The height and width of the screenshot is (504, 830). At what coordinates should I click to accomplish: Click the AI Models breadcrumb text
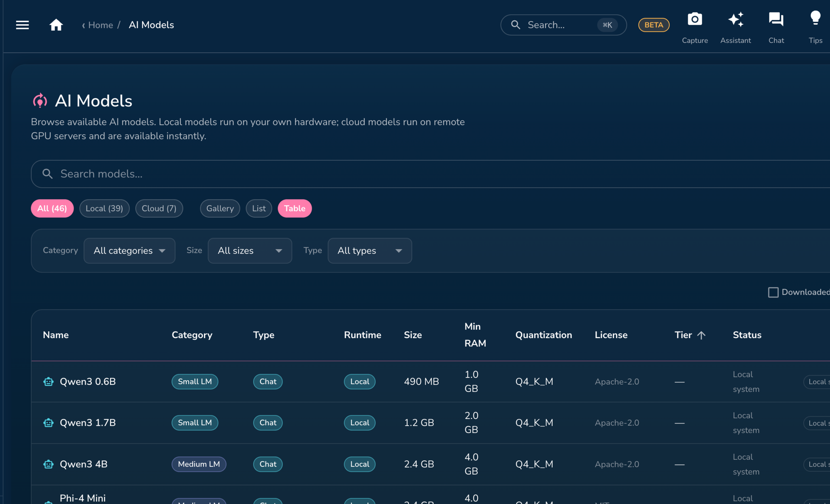[x=151, y=25]
